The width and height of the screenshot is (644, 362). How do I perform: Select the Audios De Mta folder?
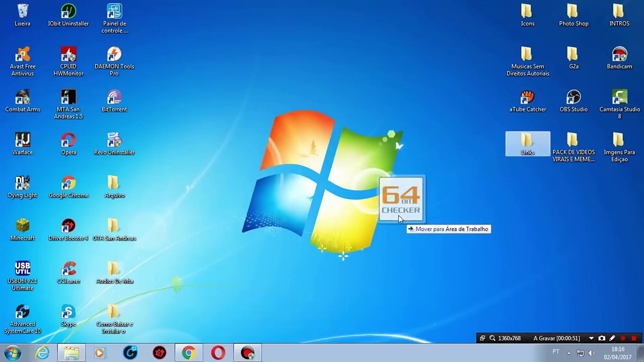click(x=114, y=273)
